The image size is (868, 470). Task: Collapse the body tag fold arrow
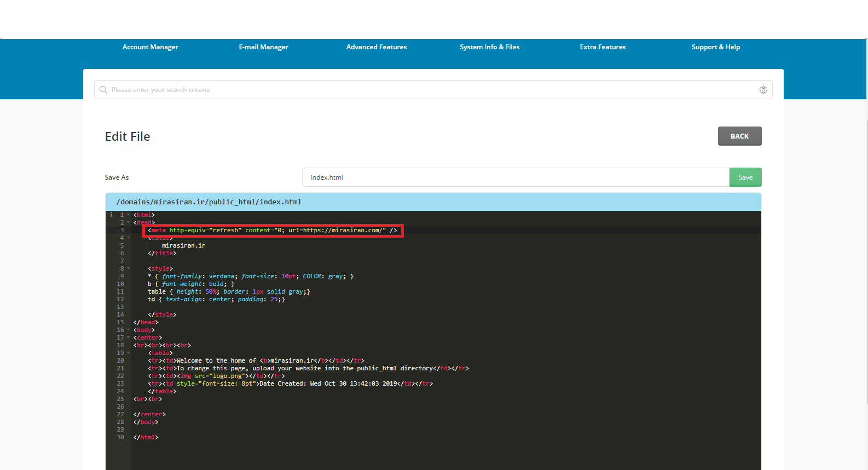point(129,330)
